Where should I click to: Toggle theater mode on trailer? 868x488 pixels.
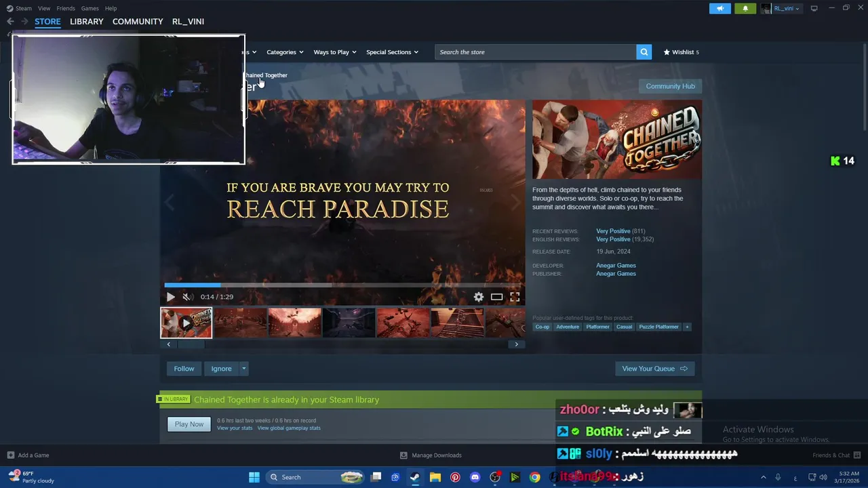(497, 297)
